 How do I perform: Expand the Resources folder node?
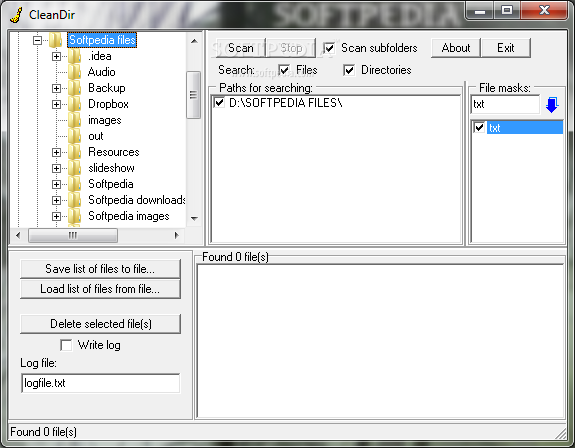tap(56, 152)
